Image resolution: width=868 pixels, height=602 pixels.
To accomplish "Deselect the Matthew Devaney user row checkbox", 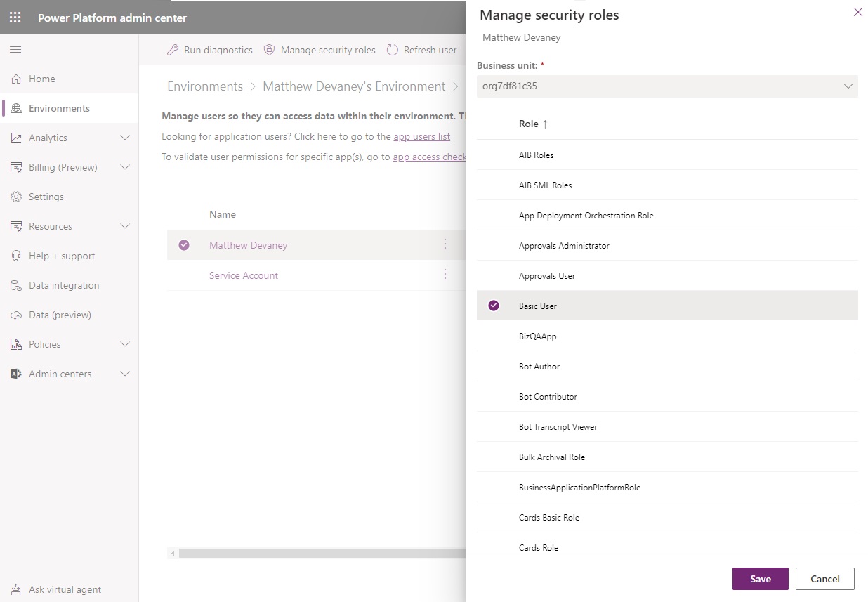I will coord(184,245).
